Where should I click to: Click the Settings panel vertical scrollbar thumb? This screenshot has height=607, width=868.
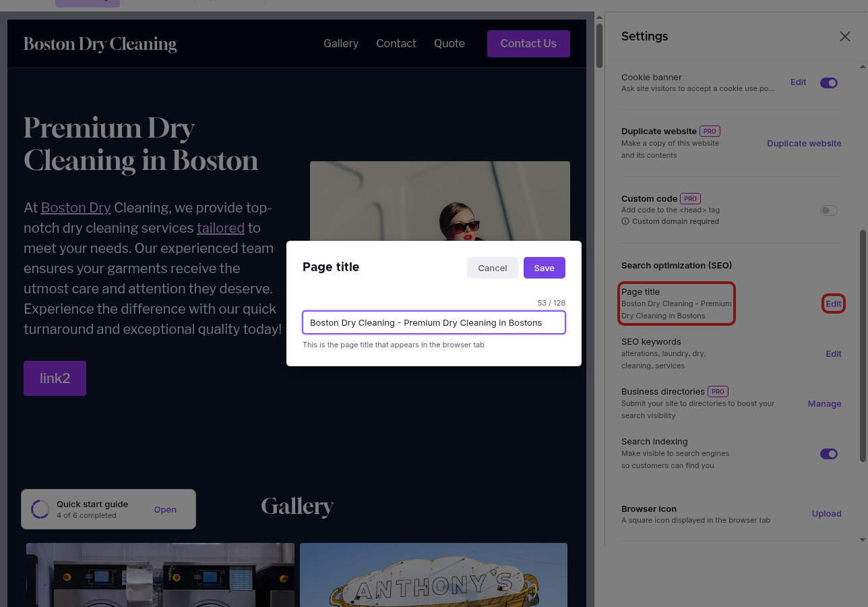(863, 345)
